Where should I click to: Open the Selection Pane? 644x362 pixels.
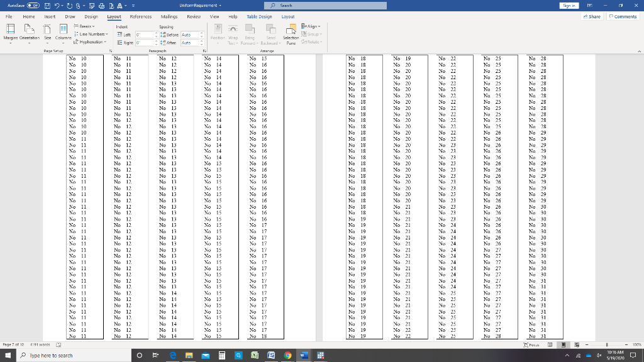click(291, 34)
